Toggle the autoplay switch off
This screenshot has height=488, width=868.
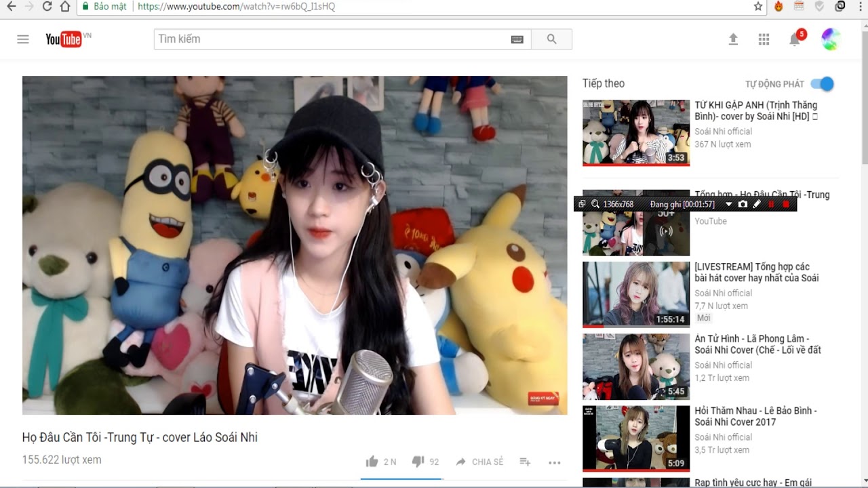coord(822,84)
